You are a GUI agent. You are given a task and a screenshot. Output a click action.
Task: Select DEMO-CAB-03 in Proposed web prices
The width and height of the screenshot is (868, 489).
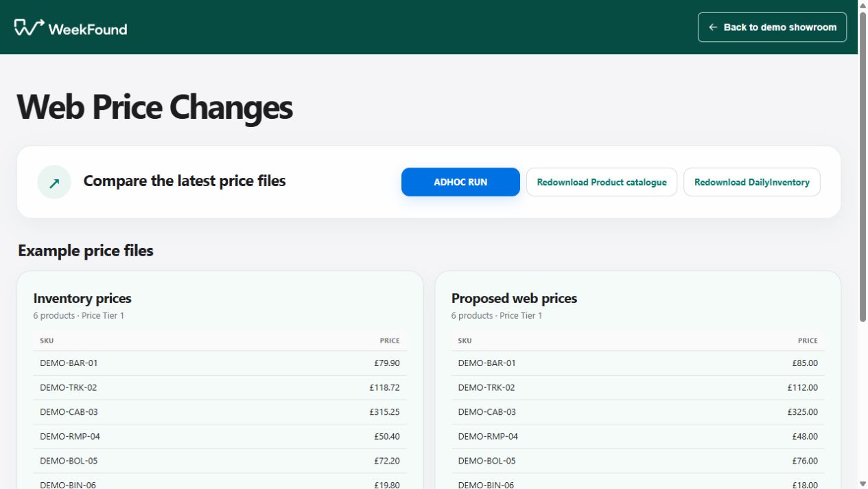487,412
